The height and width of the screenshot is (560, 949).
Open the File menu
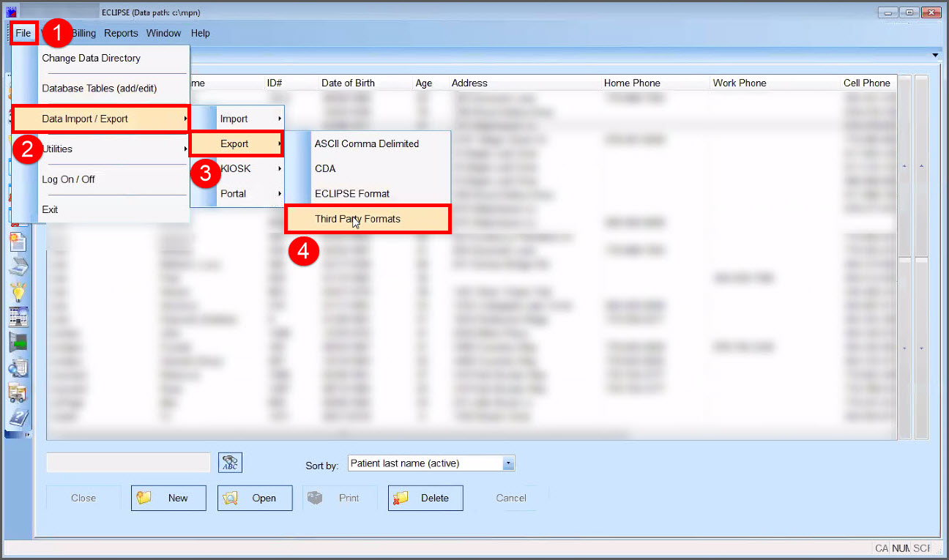(23, 33)
